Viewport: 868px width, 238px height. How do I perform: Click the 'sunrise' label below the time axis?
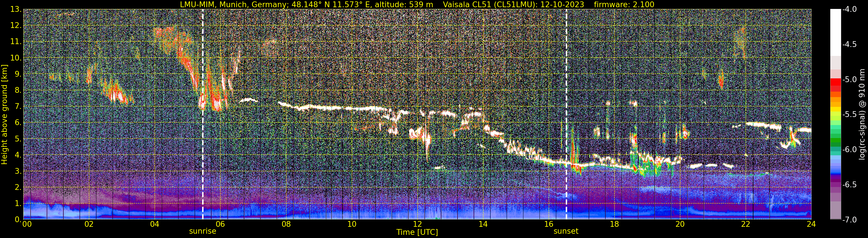pos(202,231)
